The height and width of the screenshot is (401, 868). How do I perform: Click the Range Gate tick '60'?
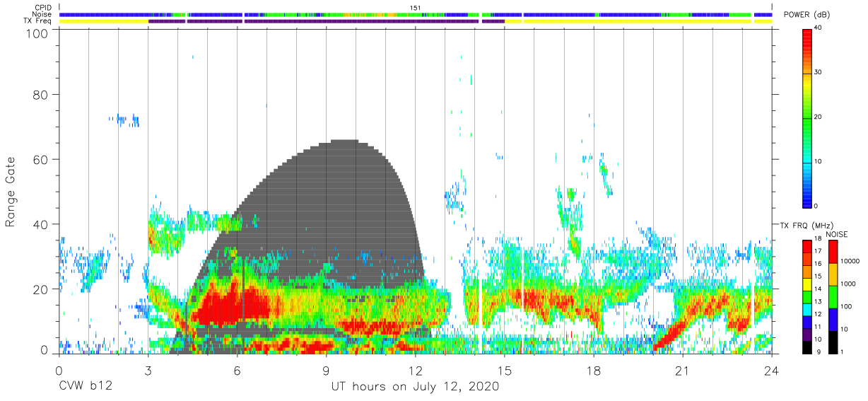coord(41,159)
